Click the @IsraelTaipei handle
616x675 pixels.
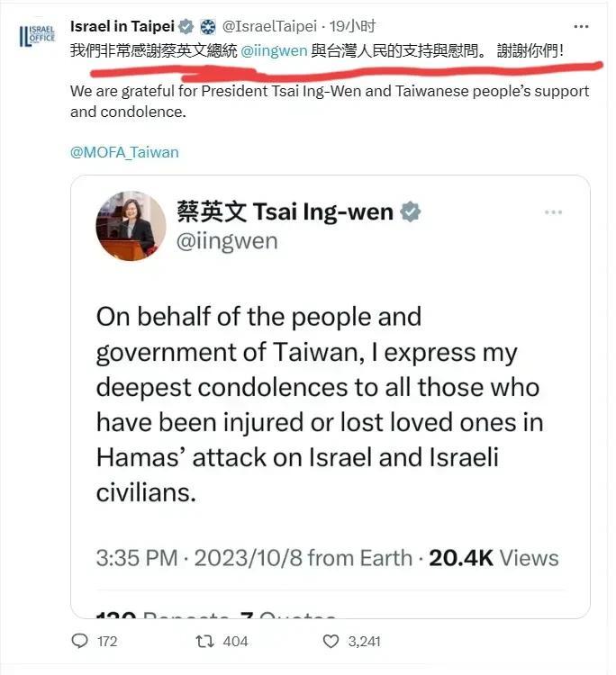pyautogui.click(x=269, y=27)
